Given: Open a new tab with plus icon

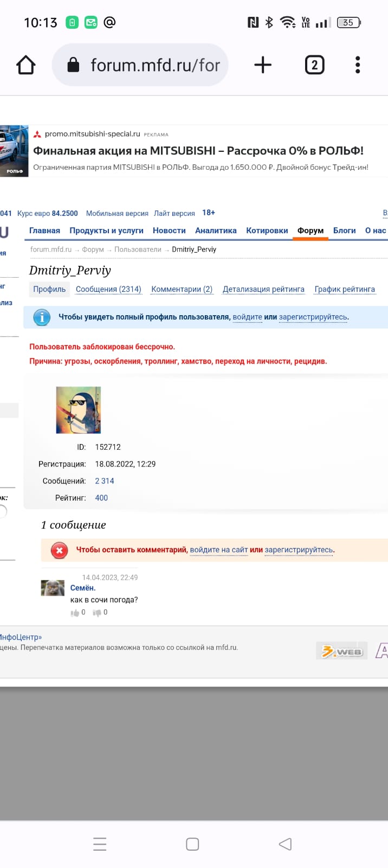Looking at the screenshot, I should click(x=263, y=65).
